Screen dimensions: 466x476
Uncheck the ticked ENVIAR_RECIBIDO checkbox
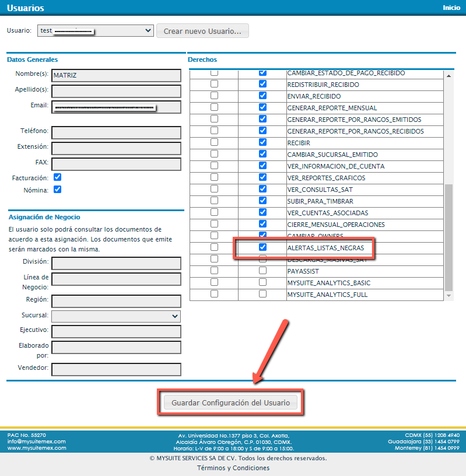click(262, 96)
